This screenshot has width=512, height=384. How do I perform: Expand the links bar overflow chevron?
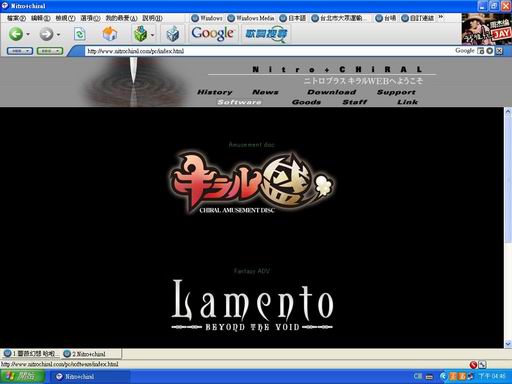click(441, 17)
